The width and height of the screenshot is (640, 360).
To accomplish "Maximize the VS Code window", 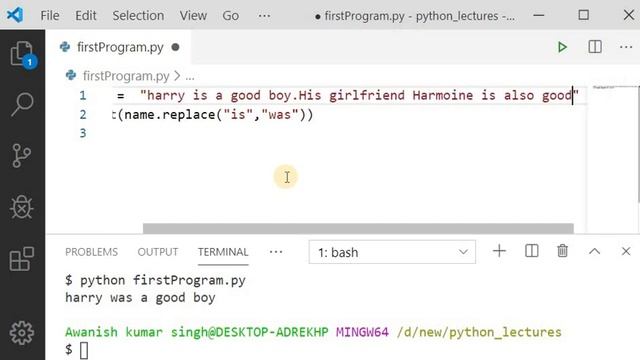I will tap(584, 15).
